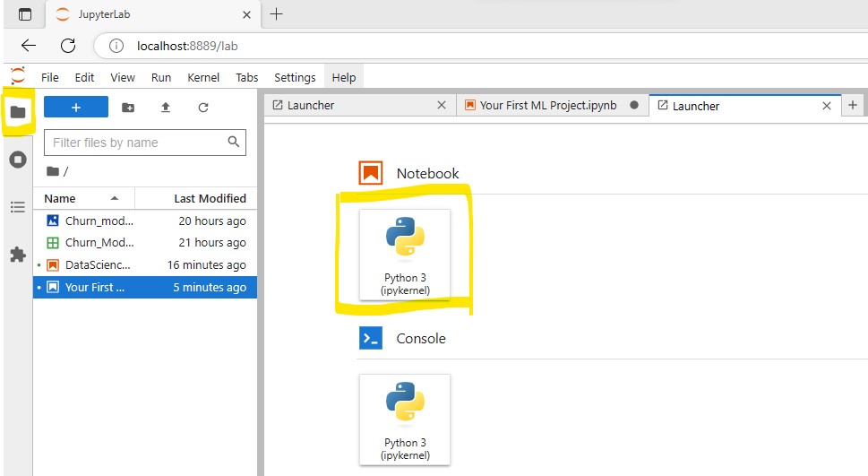This screenshot has width=868, height=476.
Task: Open a new browser tab
Action: (x=276, y=14)
